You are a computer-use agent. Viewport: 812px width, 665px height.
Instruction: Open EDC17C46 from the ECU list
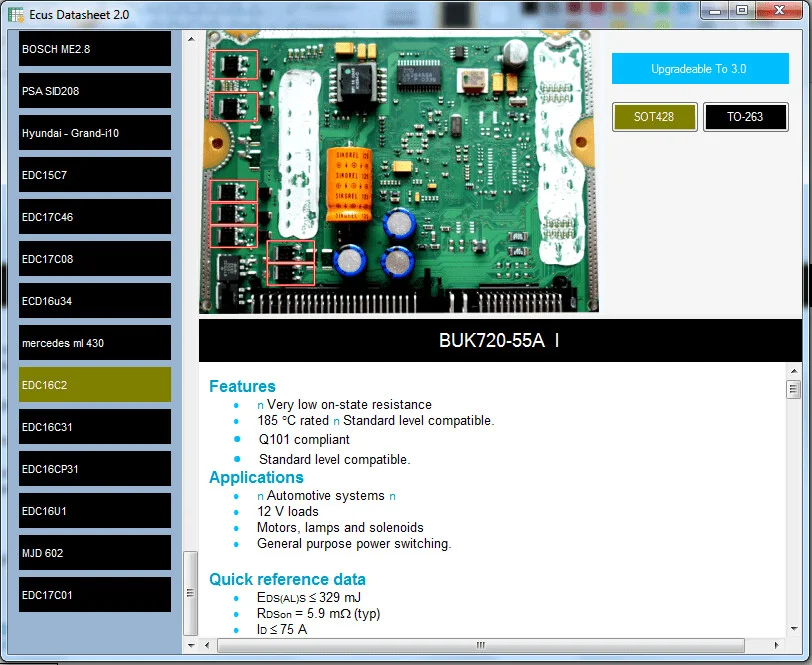pos(95,217)
